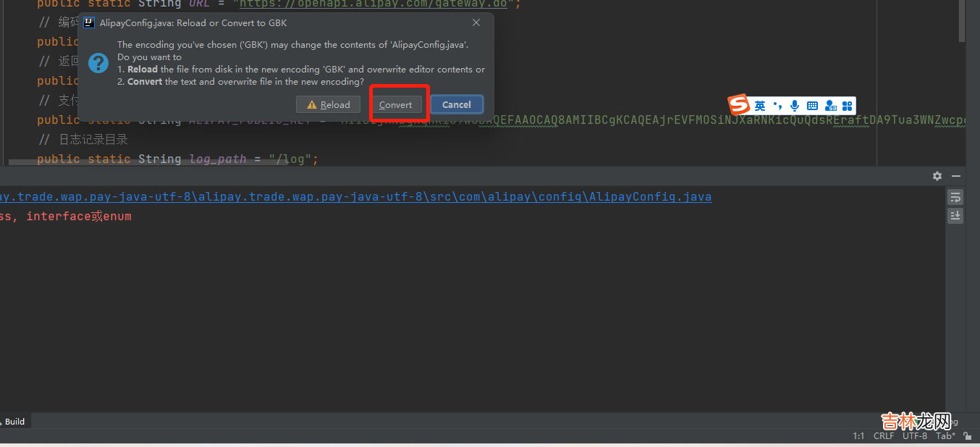This screenshot has width=980, height=447.
Task: Click the Convert button in dialog
Action: 395,104
